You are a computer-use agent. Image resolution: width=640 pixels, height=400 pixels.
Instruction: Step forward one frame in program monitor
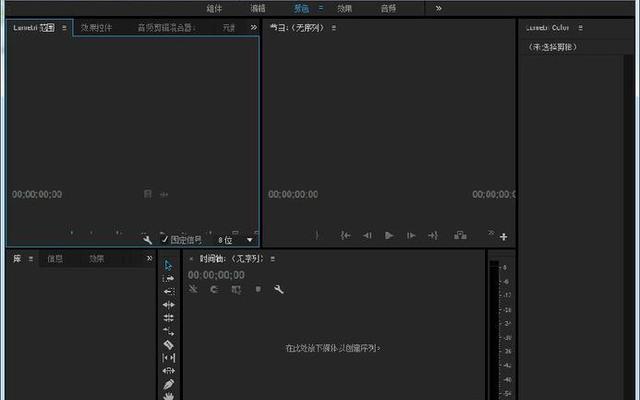click(411, 236)
